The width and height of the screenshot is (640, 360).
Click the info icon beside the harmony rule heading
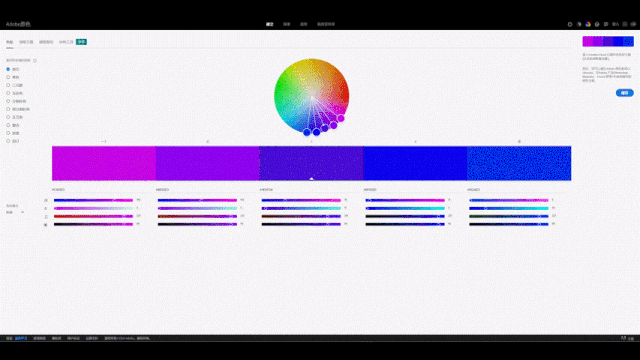35,60
